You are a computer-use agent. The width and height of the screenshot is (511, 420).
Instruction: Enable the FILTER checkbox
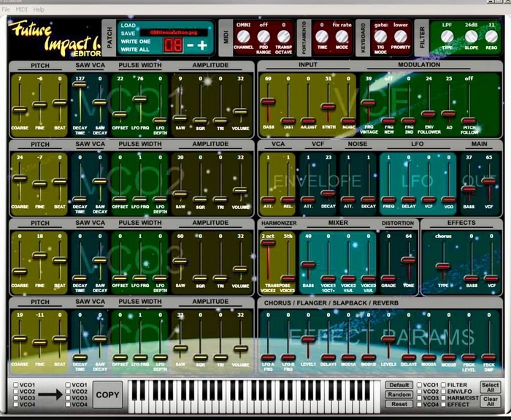click(444, 385)
